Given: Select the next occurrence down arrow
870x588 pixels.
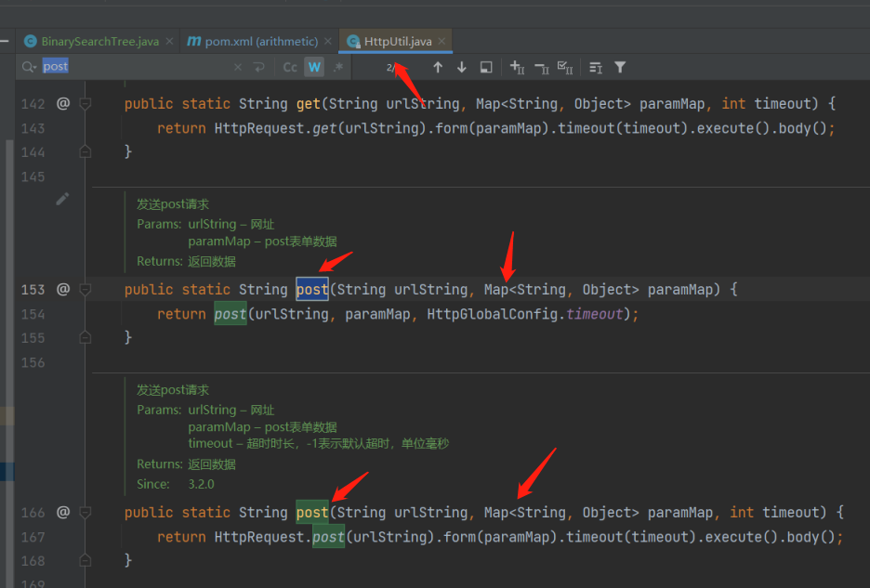Looking at the screenshot, I should point(461,66).
